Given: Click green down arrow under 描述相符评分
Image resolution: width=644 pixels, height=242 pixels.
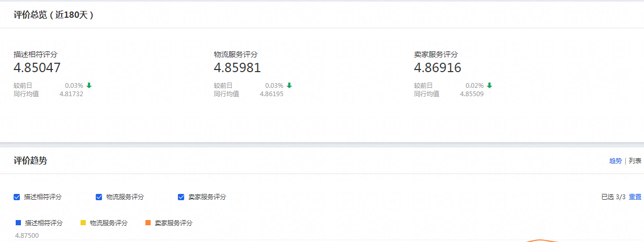Looking at the screenshot, I should point(89,85).
